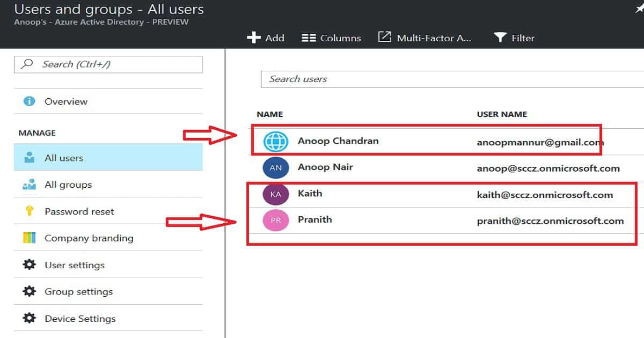This screenshot has width=644, height=338.
Task: Click the magnifier icon in sidebar search
Action: point(26,64)
